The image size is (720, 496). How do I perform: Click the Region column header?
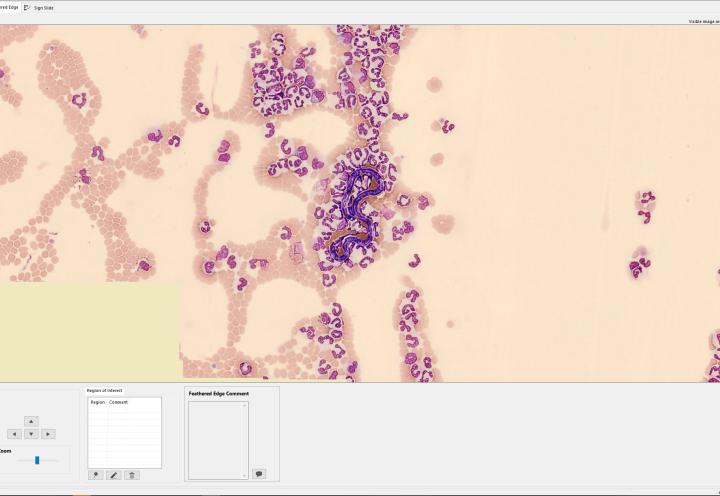pyautogui.click(x=97, y=402)
